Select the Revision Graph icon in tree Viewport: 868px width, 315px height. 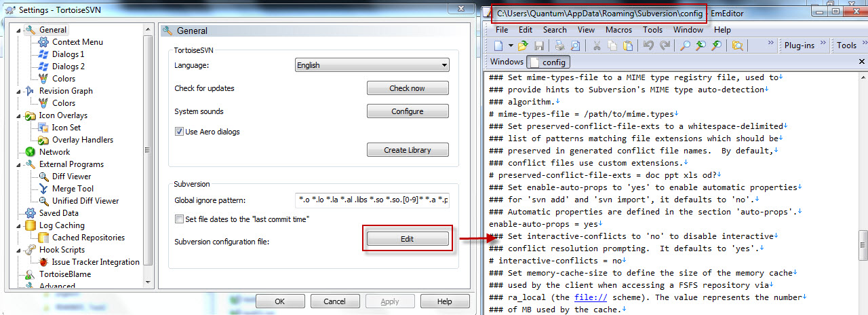click(x=30, y=91)
